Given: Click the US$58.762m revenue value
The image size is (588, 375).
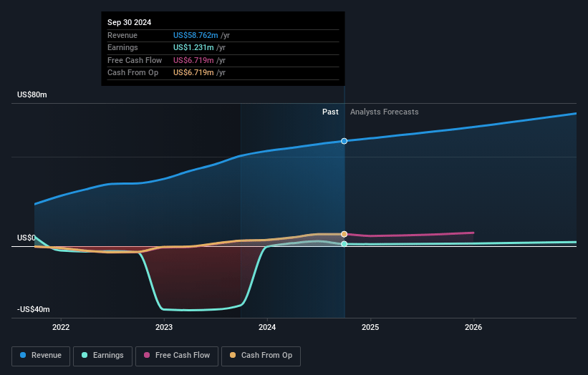Looking at the screenshot, I should [196, 35].
